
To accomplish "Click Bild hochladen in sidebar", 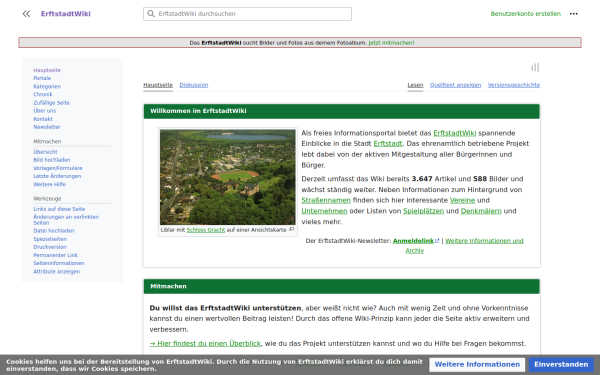I will tap(52, 160).
